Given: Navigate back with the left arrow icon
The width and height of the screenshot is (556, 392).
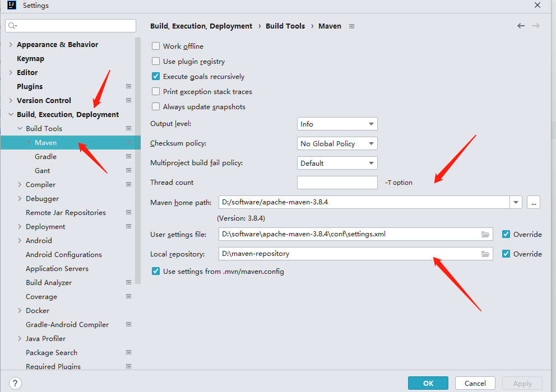Looking at the screenshot, I should [521, 26].
